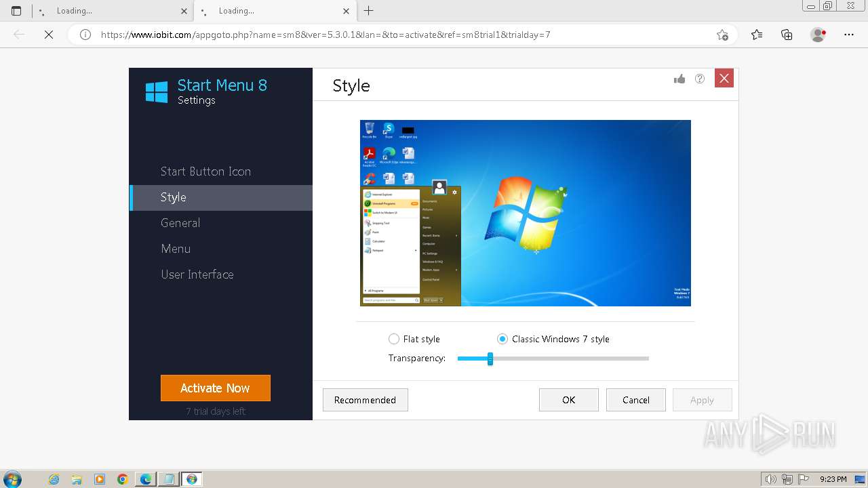Click the Transparency slider track's right portion
The image size is (868, 488).
pyautogui.click(x=571, y=359)
